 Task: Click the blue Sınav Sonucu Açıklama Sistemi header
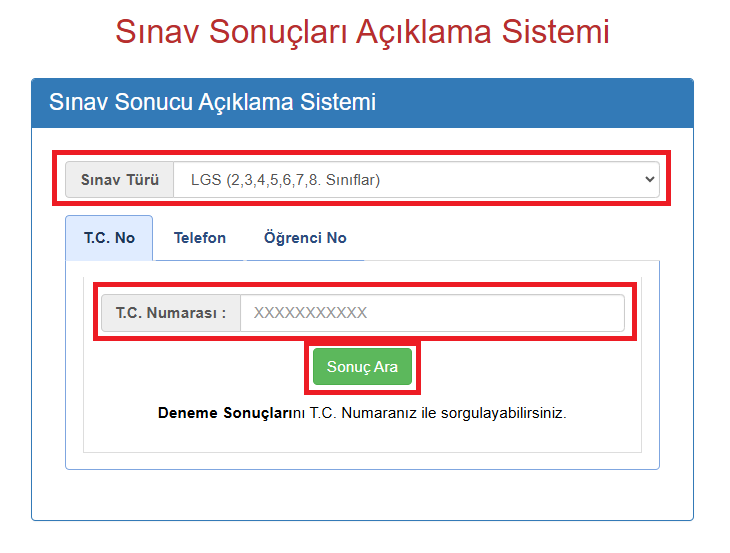213,102
